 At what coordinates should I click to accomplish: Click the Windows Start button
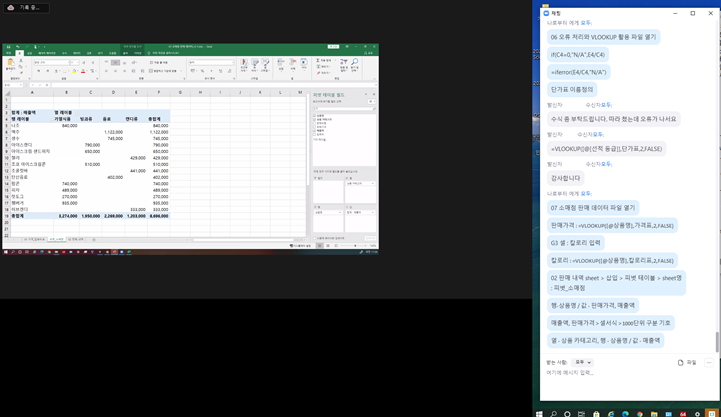(x=540, y=412)
